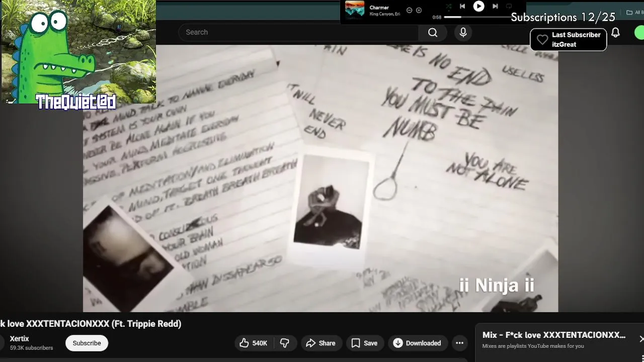Screen dimensions: 644x362
Task: Open the YouTube notifications bell
Action: 615,33
